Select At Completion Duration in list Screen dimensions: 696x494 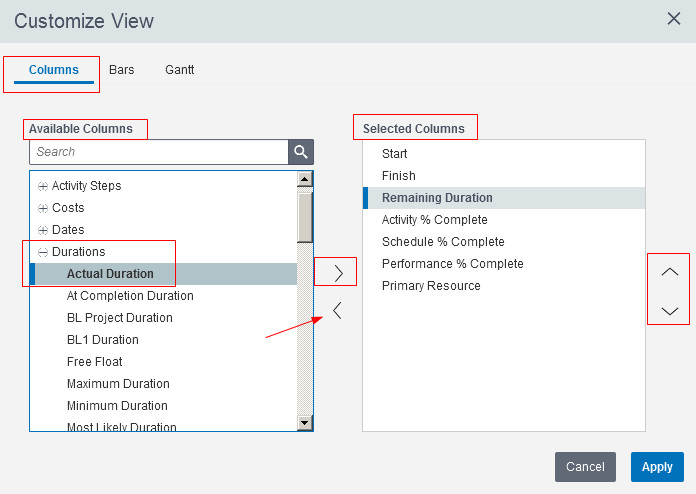click(130, 296)
